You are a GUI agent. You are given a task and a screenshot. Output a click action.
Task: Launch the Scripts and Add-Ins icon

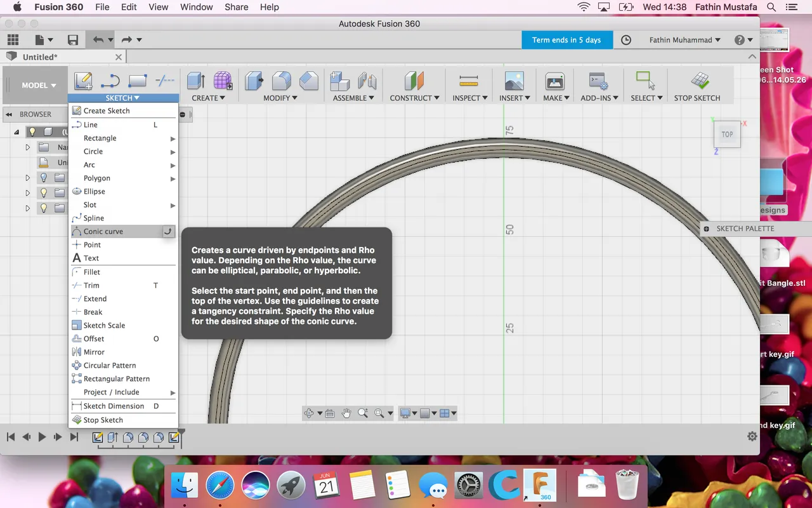(598, 81)
